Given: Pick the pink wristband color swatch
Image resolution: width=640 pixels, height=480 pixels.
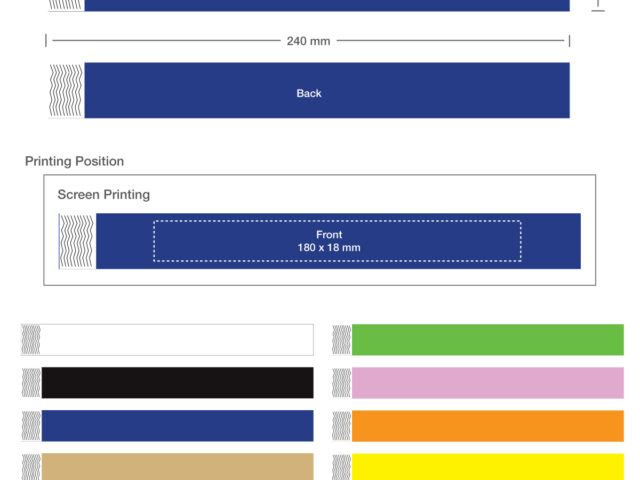Looking at the screenshot, I should point(487,383).
